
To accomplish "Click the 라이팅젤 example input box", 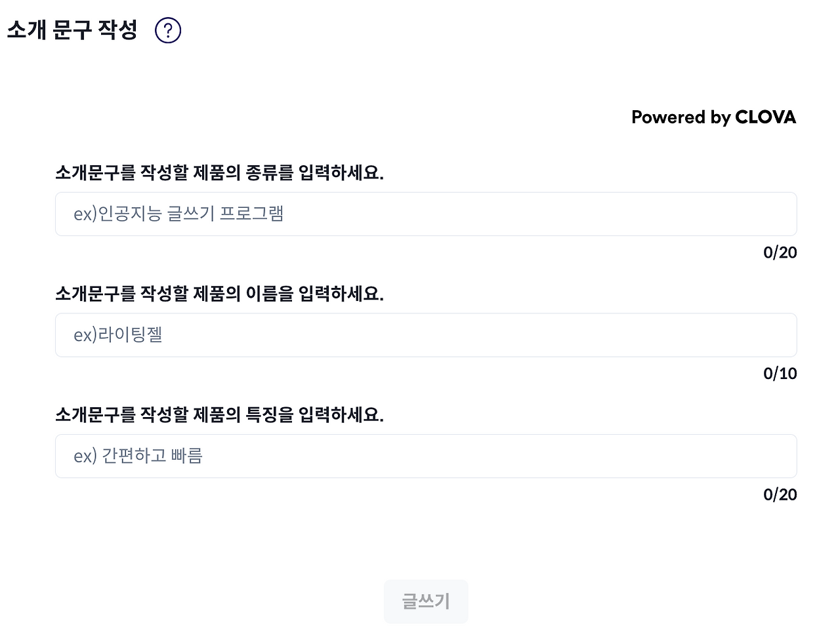I will 426,334.
